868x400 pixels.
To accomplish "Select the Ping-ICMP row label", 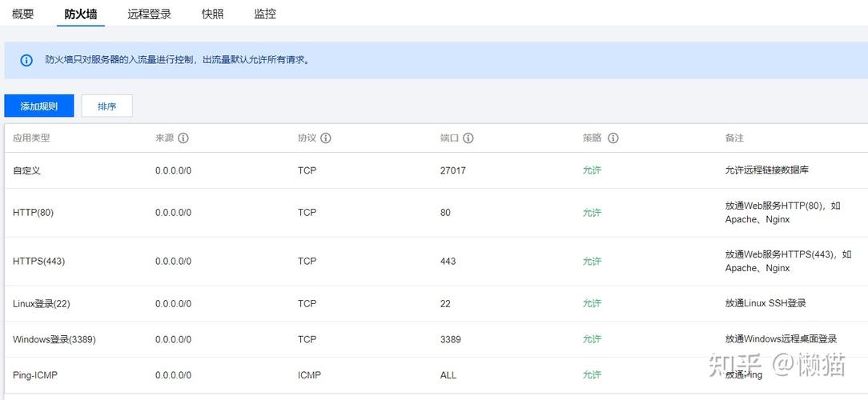I will (35, 375).
